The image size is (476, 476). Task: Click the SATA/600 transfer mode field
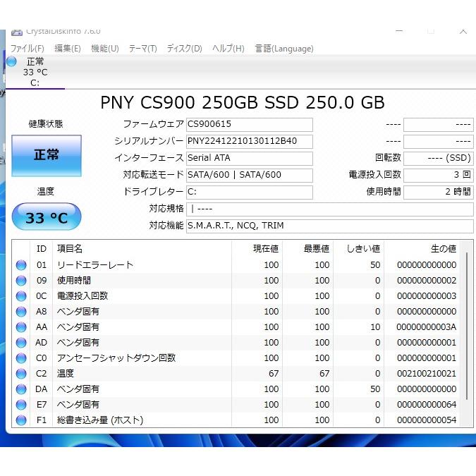tap(249, 176)
